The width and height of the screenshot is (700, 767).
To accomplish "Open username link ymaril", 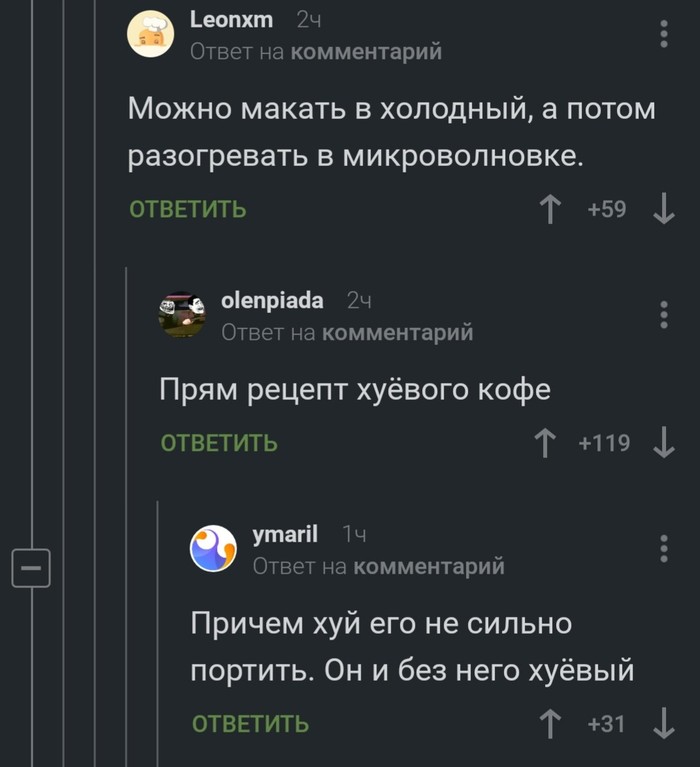I will pos(285,535).
